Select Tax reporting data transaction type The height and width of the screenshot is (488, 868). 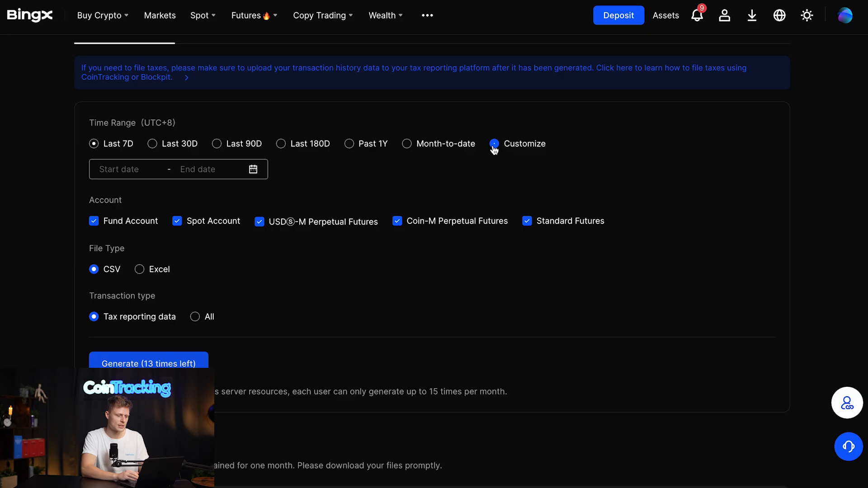point(132,317)
